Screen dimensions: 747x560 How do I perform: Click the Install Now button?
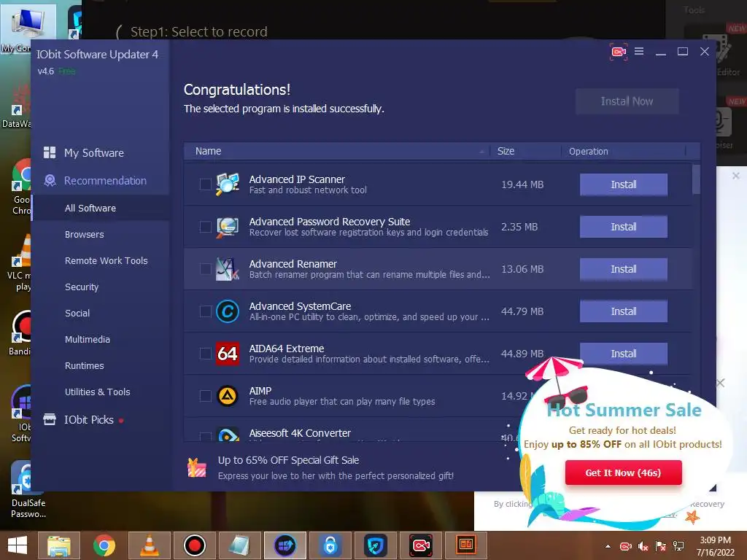(627, 101)
